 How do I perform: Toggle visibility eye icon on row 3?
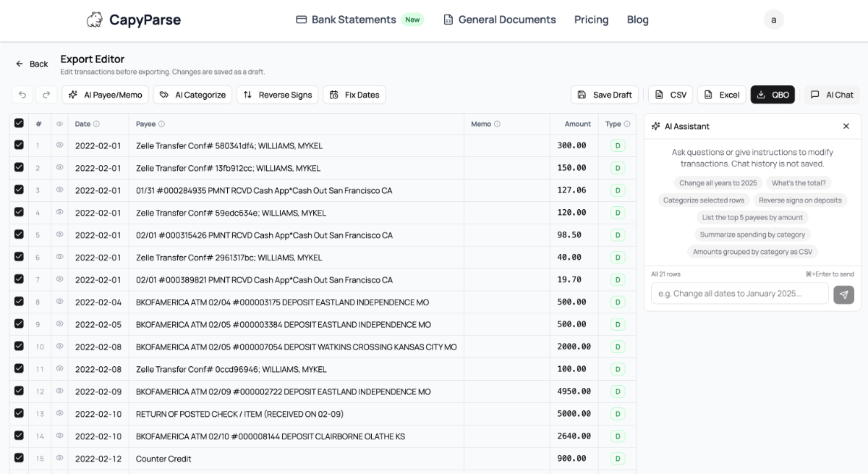[59, 190]
